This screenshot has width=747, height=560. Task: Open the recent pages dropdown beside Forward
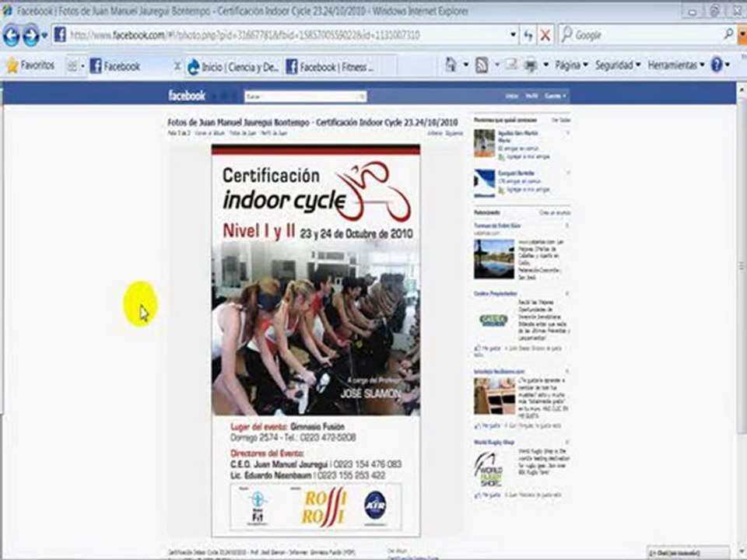(44, 36)
